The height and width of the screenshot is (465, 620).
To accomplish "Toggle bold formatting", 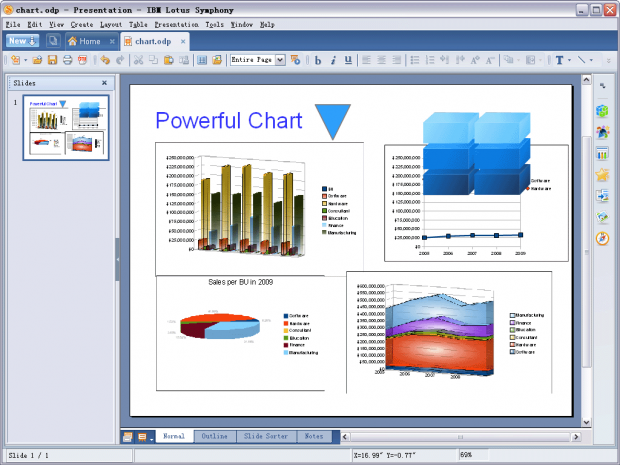I will (318, 60).
